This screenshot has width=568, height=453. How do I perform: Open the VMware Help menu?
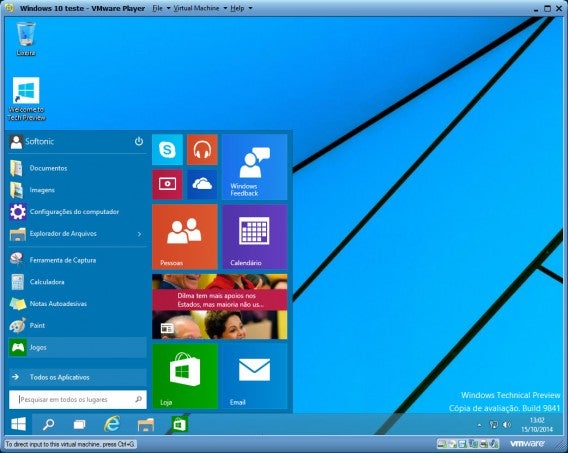pos(237,8)
